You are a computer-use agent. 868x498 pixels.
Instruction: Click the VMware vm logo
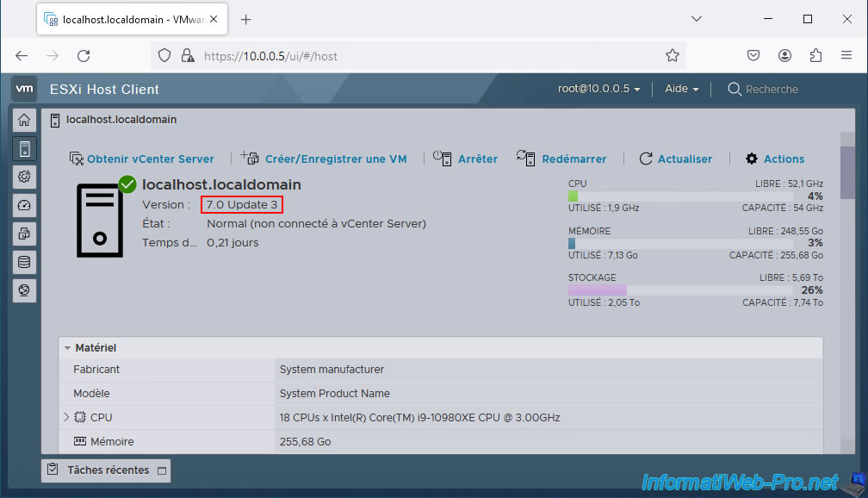[25, 89]
